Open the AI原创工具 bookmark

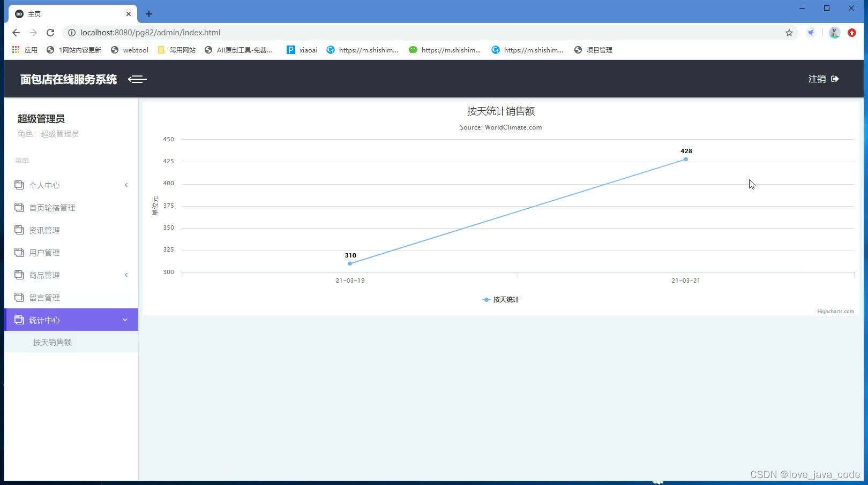pyautogui.click(x=238, y=50)
